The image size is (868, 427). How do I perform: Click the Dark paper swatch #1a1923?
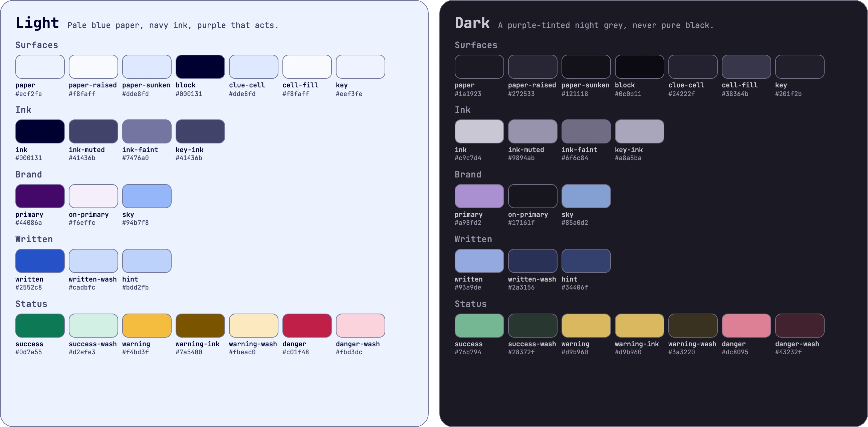479,67
